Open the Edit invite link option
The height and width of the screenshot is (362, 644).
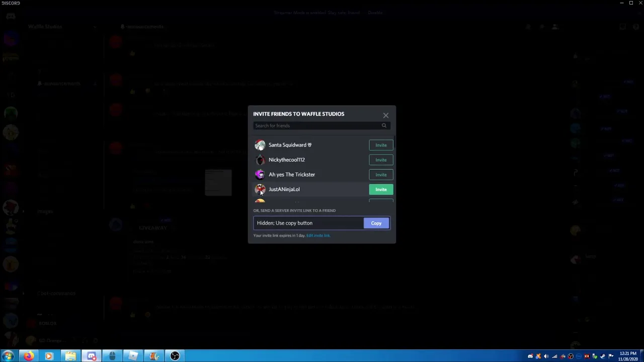(318, 235)
